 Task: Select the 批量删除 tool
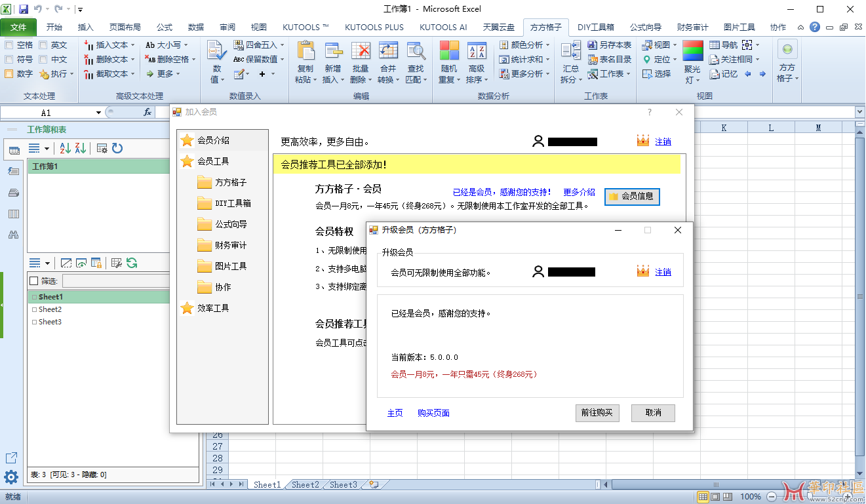[x=361, y=60]
